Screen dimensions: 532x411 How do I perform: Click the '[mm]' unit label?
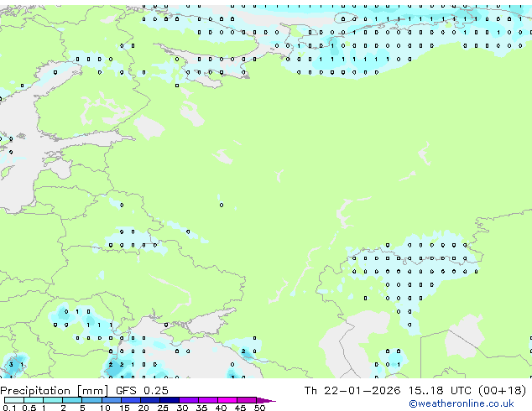[93, 391]
